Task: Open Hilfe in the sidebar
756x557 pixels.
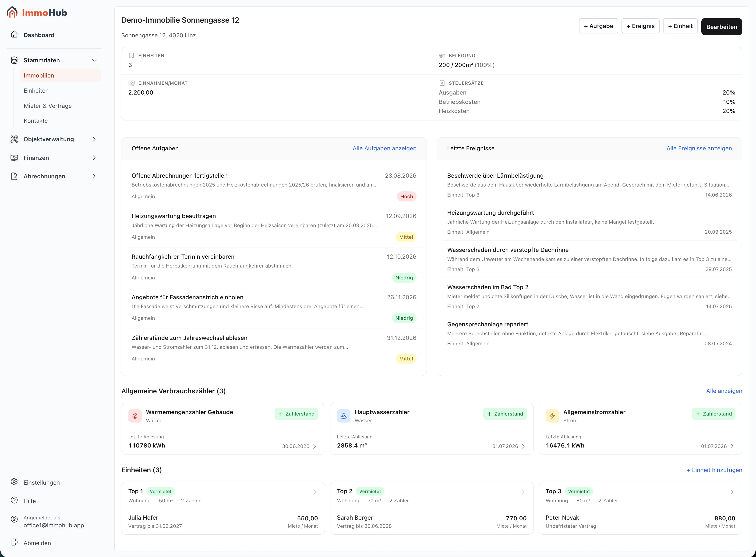Action: click(x=54, y=501)
